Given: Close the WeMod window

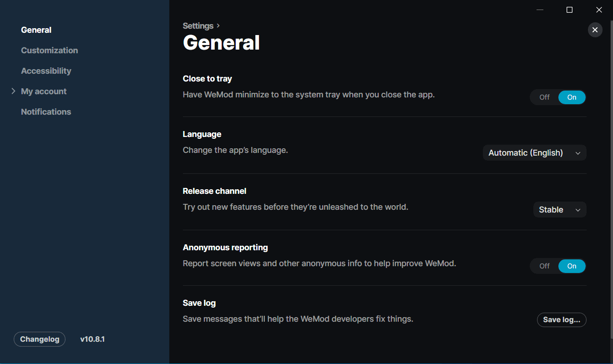Looking at the screenshot, I should 599,10.
